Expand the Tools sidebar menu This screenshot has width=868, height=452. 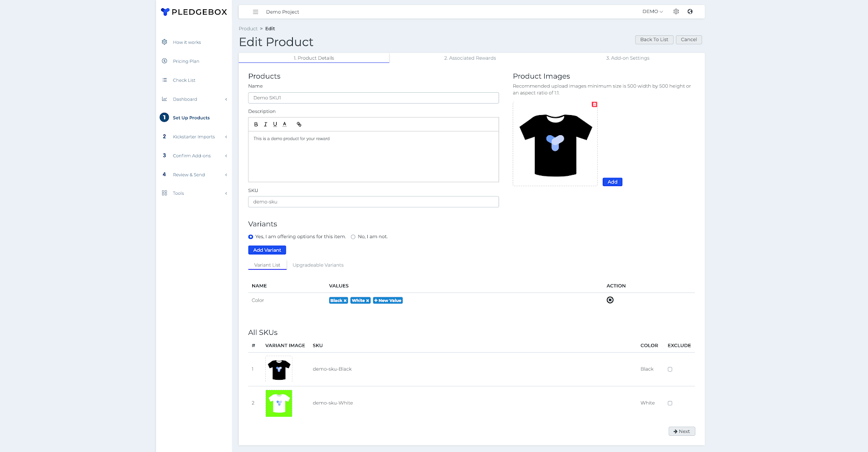tap(226, 193)
